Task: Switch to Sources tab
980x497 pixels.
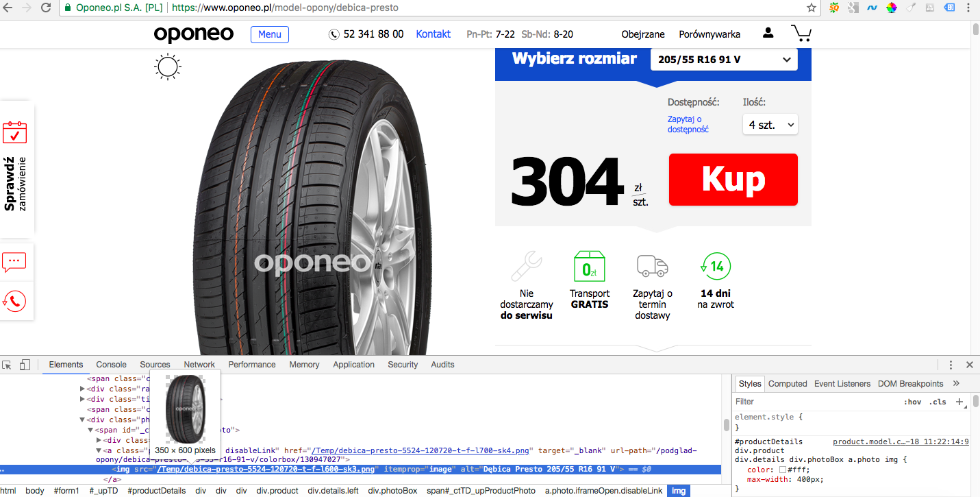Action: (155, 365)
